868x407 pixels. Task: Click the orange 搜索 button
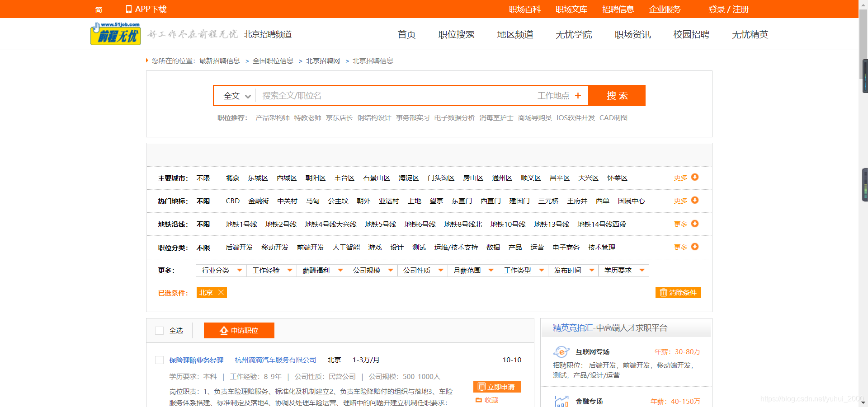coord(617,96)
